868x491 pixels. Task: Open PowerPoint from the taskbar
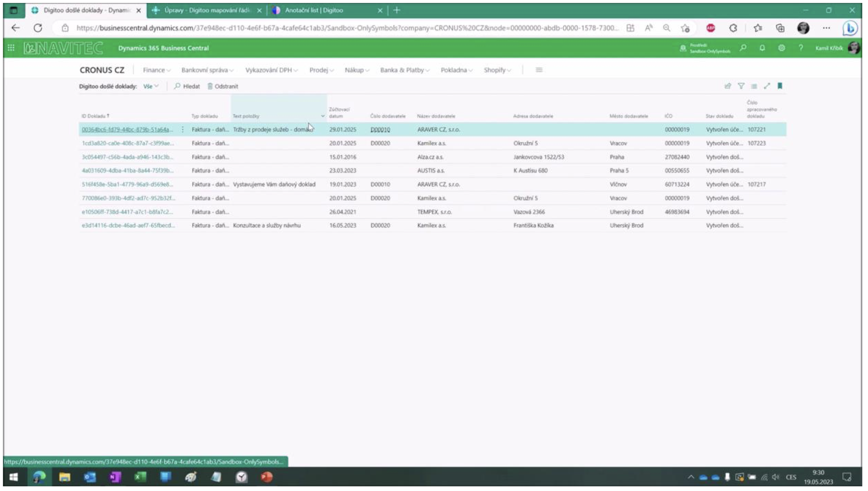[x=267, y=477]
